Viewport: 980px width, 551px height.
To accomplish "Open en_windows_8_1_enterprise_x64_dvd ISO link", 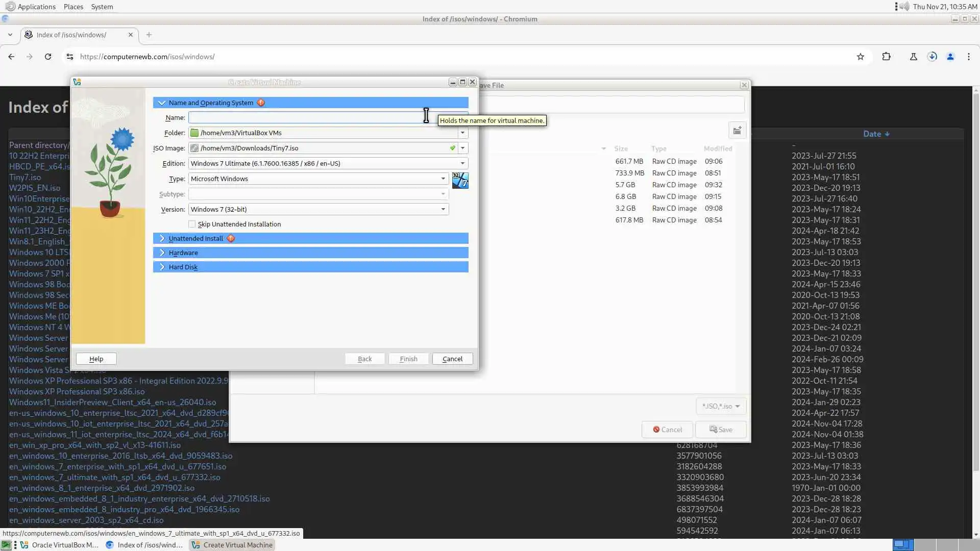I will pos(102,488).
